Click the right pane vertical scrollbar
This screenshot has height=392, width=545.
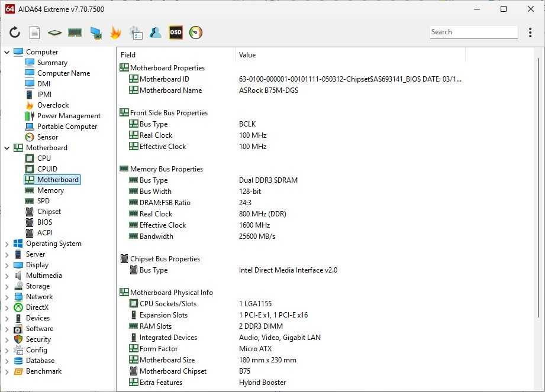click(538, 187)
